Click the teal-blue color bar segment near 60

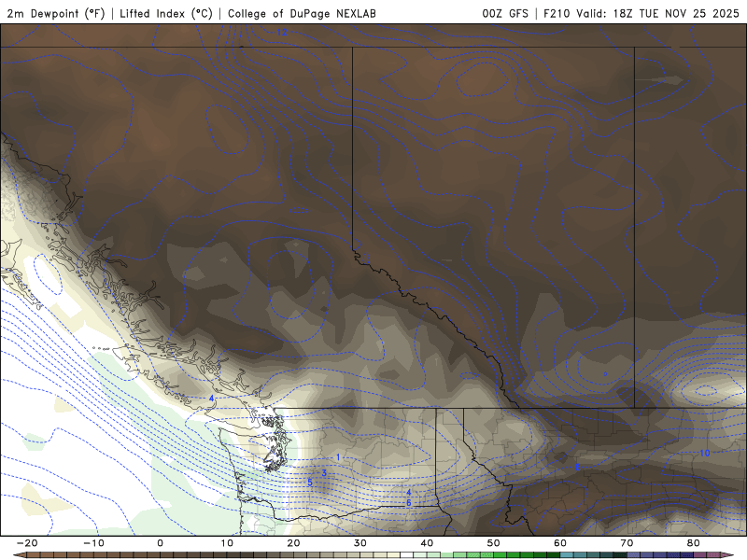tap(567, 555)
